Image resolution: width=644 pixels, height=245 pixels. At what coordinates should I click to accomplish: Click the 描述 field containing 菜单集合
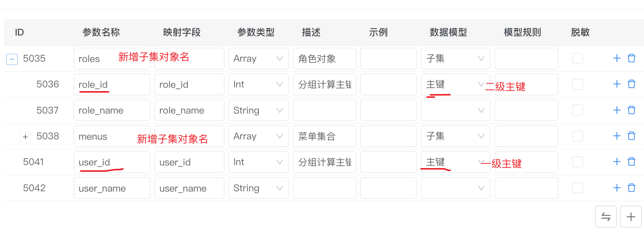324,136
